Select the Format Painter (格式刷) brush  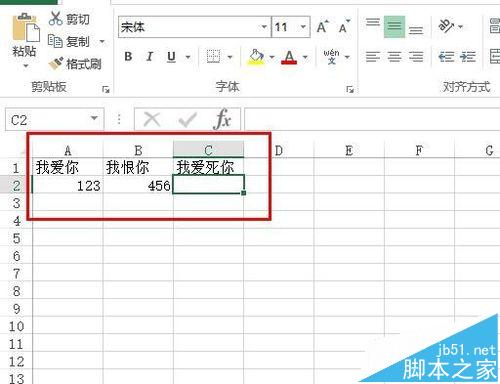[75, 64]
